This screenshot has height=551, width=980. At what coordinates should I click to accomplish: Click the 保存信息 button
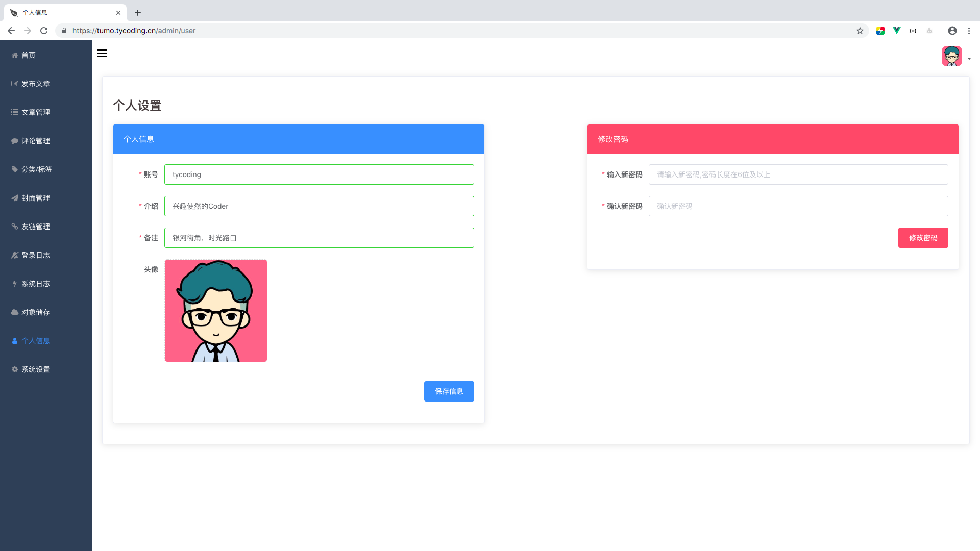point(449,391)
